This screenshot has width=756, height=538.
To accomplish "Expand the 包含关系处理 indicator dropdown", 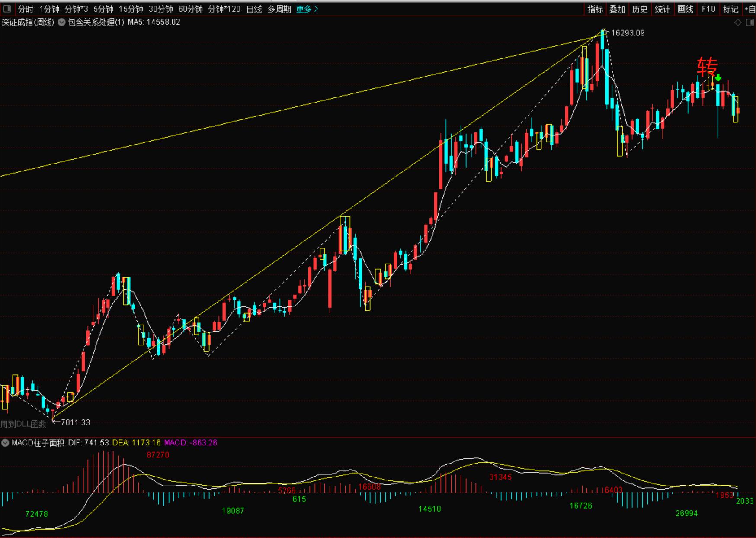I will 61,23.
